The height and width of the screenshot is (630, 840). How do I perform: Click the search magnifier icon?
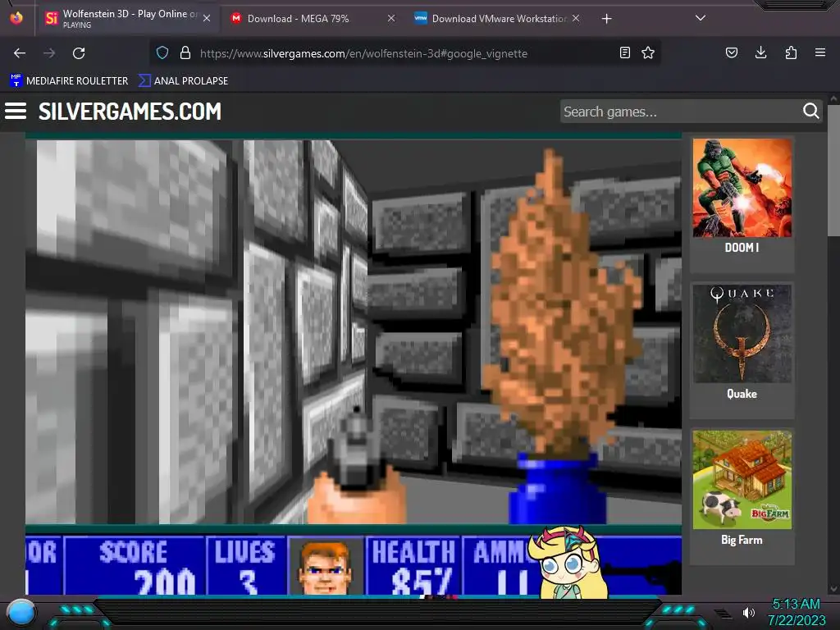811,111
